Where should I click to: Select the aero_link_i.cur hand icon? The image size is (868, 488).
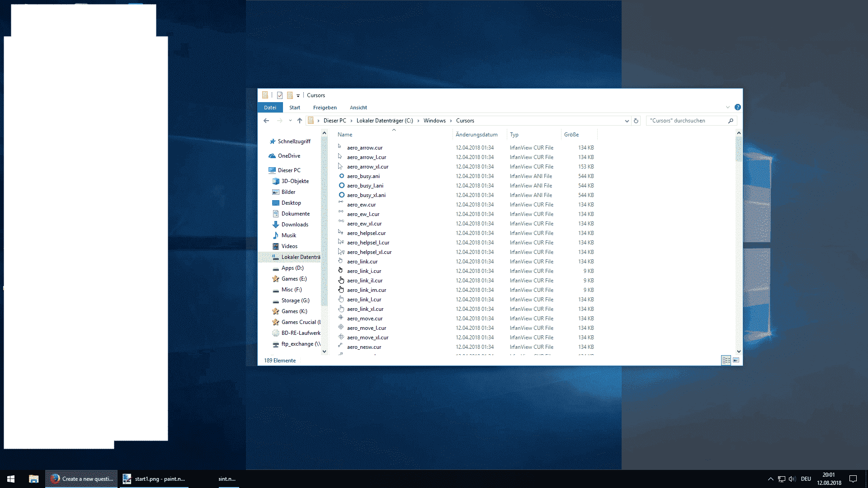coord(341,271)
